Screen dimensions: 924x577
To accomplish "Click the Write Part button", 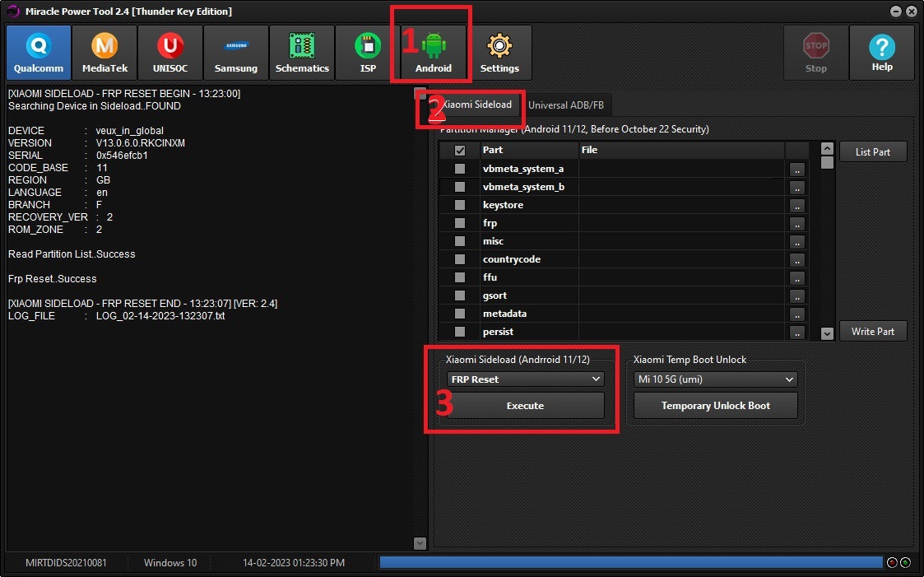I will click(873, 331).
